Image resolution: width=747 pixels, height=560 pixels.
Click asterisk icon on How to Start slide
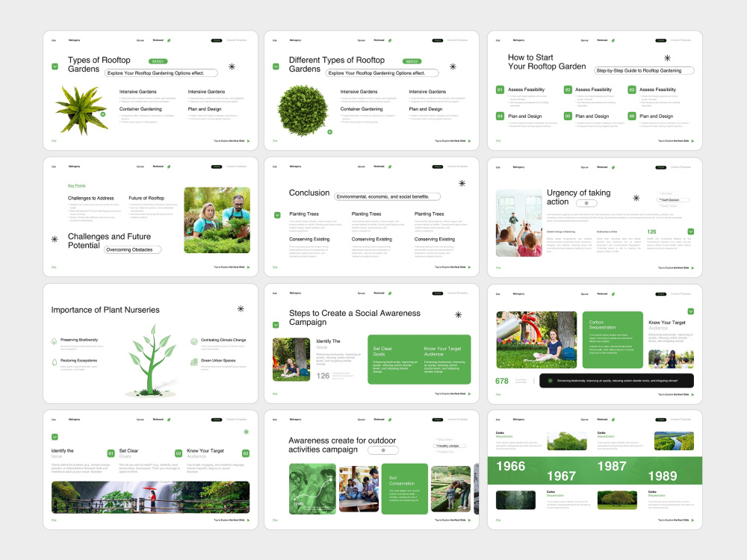[x=667, y=58]
